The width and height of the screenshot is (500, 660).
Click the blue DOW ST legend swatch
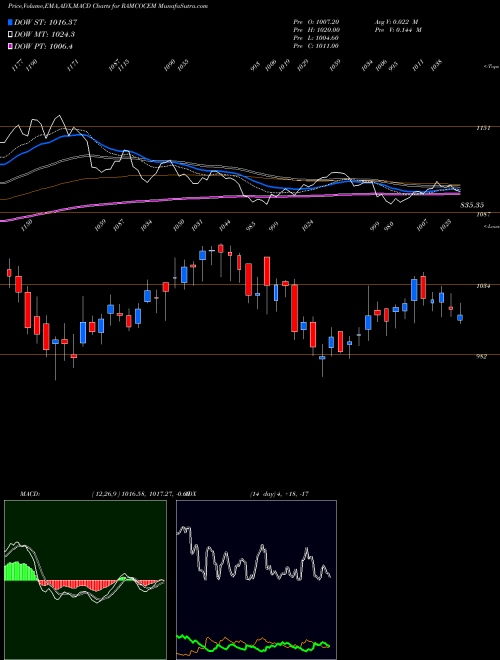tap(11, 22)
